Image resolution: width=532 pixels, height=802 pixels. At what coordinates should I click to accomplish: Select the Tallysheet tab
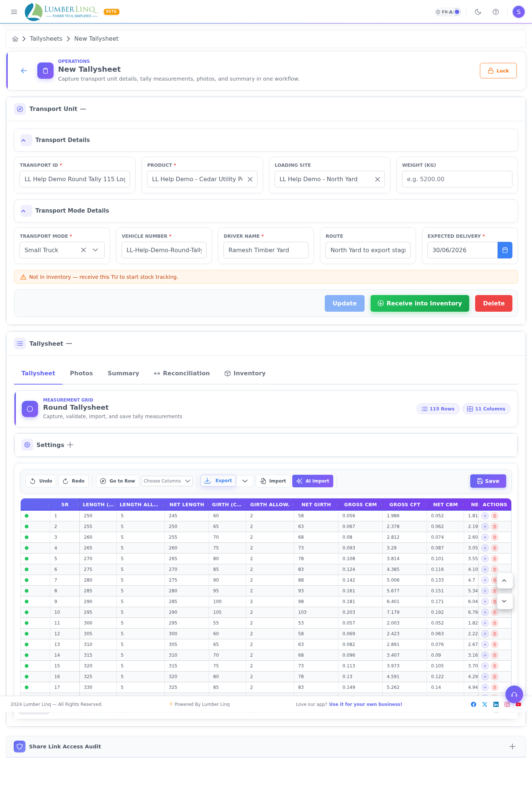tap(38, 373)
